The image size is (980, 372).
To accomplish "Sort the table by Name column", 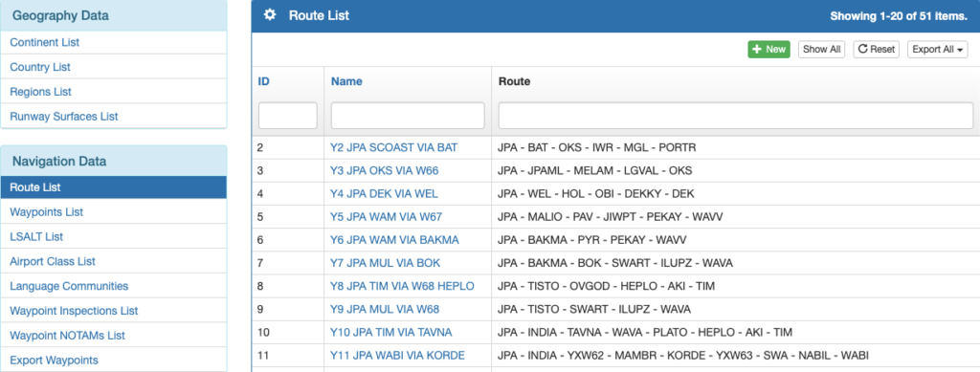I will [346, 81].
